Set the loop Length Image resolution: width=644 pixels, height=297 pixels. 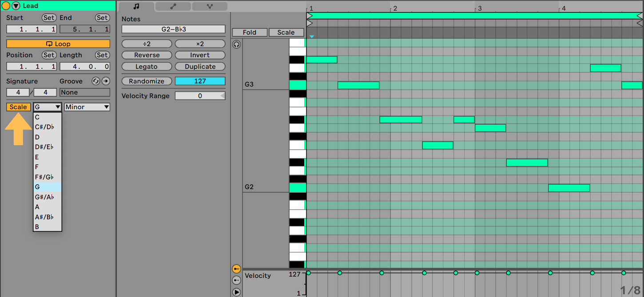click(x=102, y=55)
